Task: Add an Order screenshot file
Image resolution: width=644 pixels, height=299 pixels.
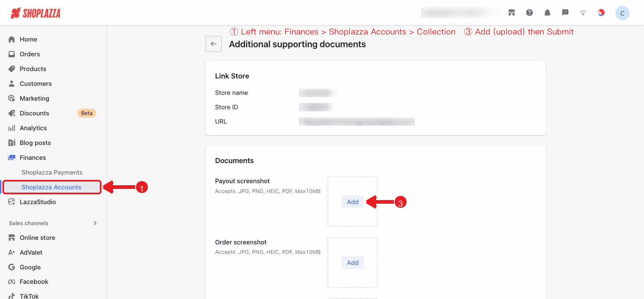Action: (x=353, y=263)
